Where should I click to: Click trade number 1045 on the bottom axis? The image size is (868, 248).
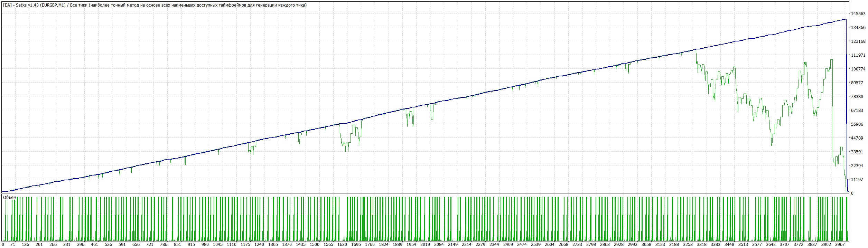(x=218, y=245)
